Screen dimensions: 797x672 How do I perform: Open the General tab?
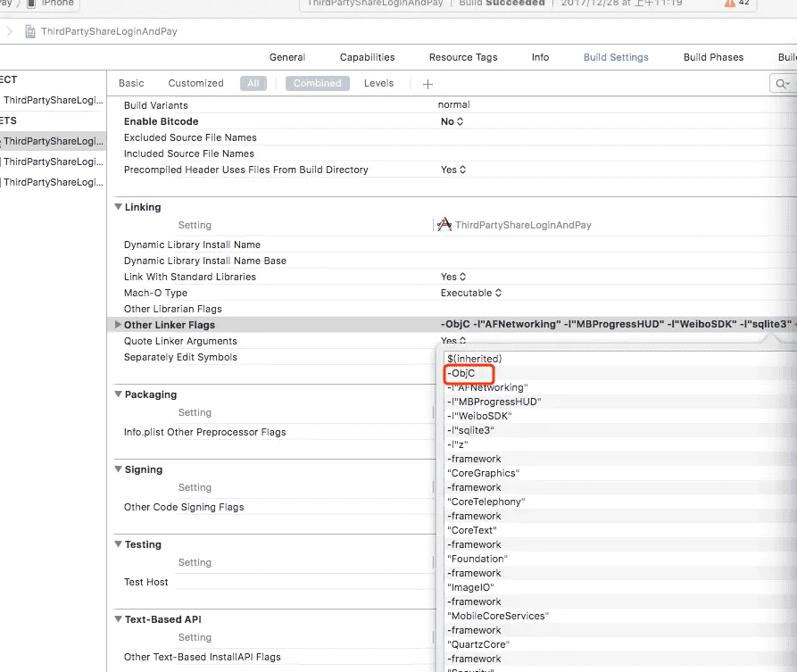[x=287, y=57]
